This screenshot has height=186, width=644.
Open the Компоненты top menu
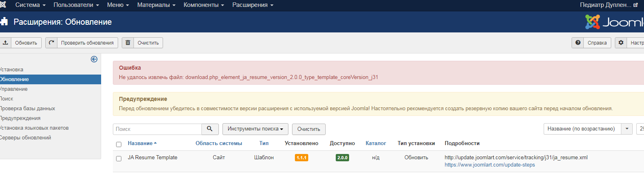pyautogui.click(x=203, y=5)
